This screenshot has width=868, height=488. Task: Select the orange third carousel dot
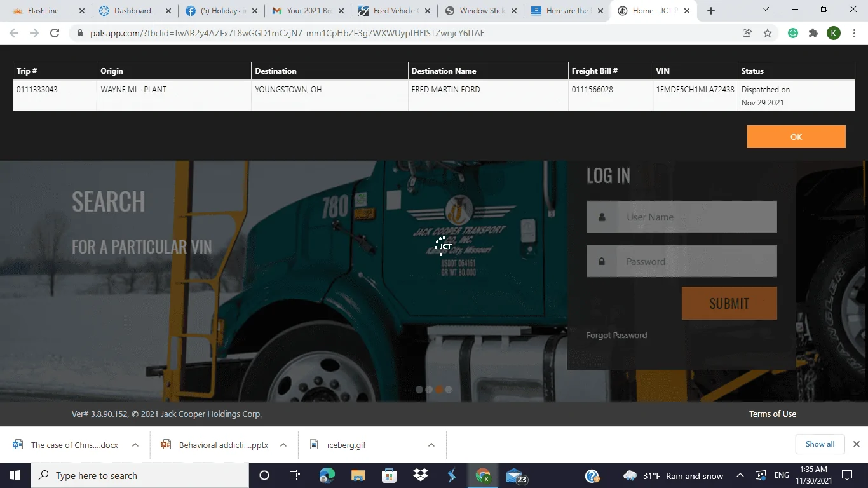(x=438, y=390)
